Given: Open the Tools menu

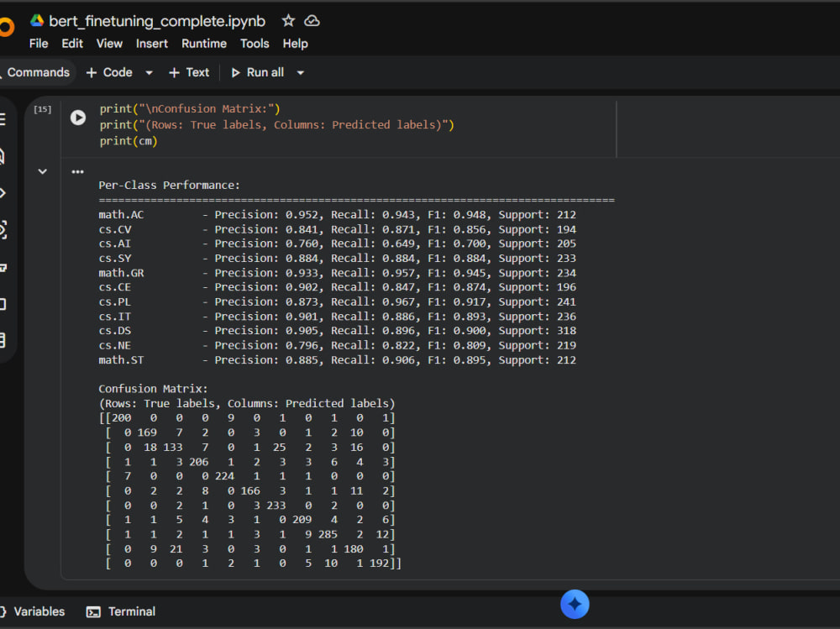Looking at the screenshot, I should tap(255, 44).
